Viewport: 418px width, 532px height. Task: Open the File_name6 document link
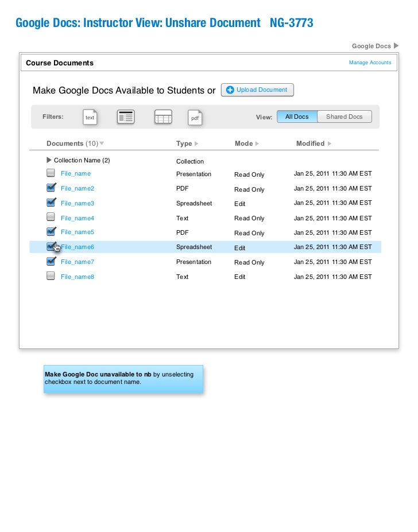pos(78,247)
